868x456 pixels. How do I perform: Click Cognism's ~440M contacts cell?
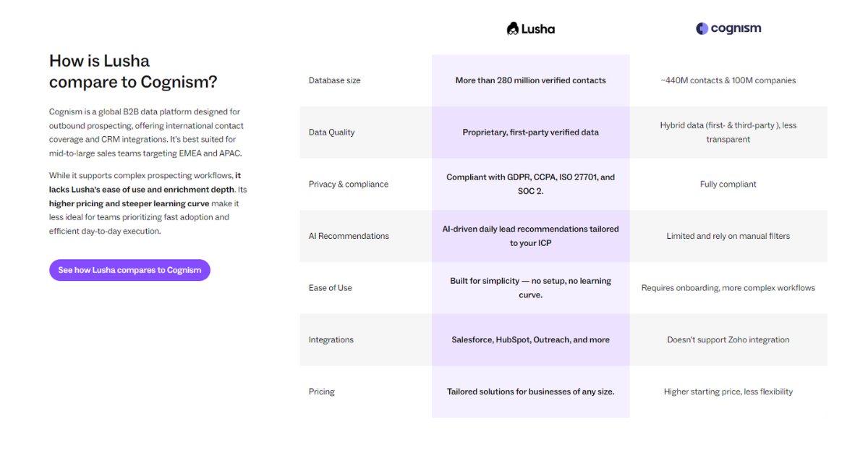click(728, 80)
